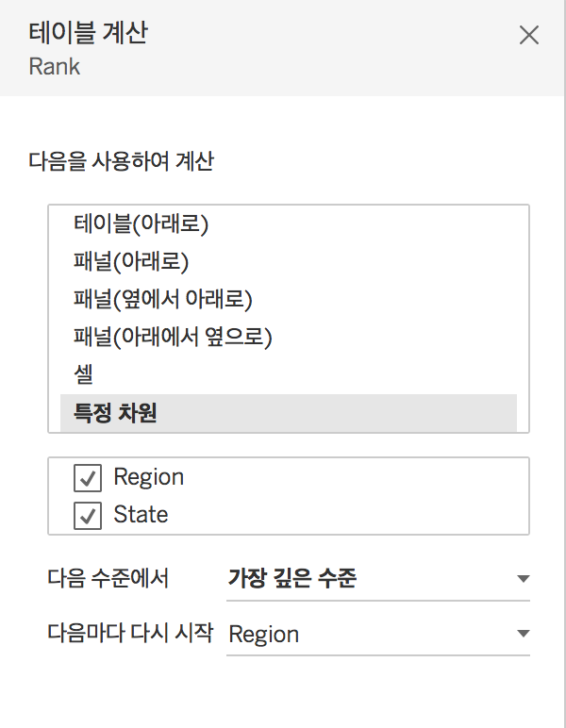Choose the 특정 차원 option
Viewport: 566px width, 728px height.
pos(115,412)
